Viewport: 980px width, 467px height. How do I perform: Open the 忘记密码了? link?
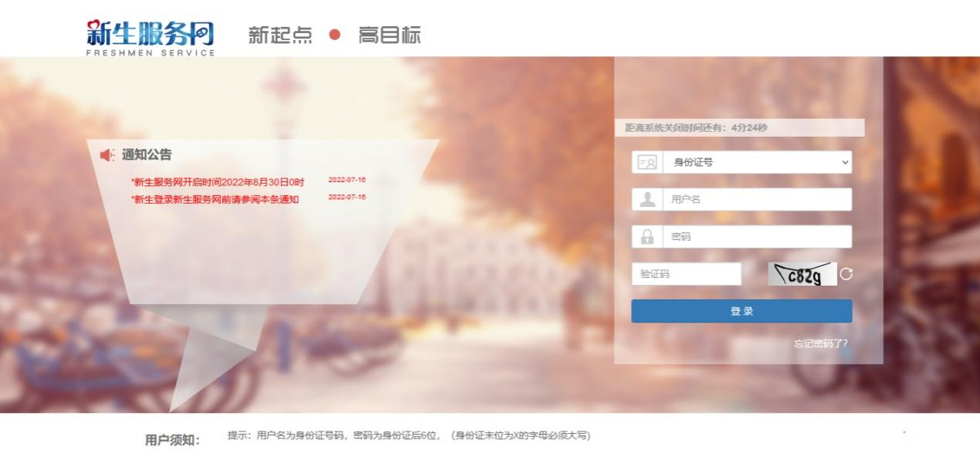pyautogui.click(x=820, y=343)
